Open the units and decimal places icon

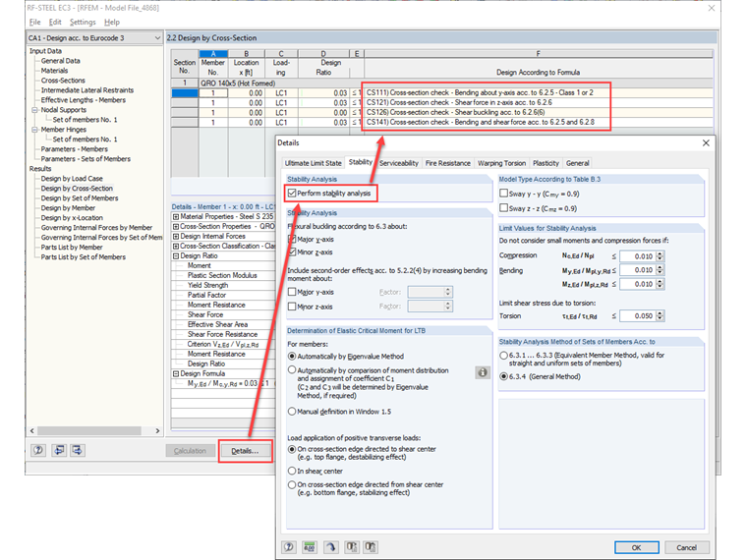pyautogui.click(x=310, y=547)
